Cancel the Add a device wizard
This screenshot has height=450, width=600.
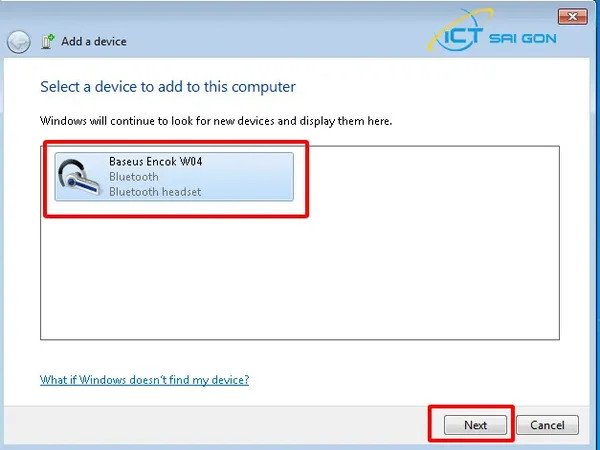coord(547,425)
